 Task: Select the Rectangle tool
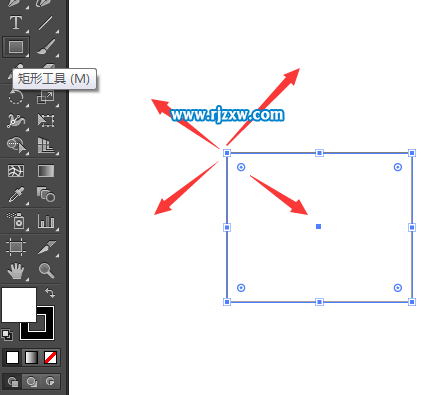(x=16, y=47)
